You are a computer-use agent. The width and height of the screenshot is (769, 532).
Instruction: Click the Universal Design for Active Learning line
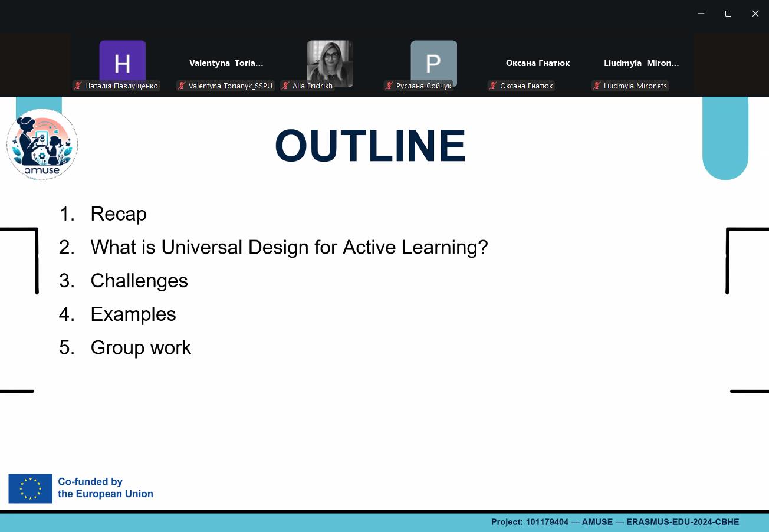pos(289,247)
